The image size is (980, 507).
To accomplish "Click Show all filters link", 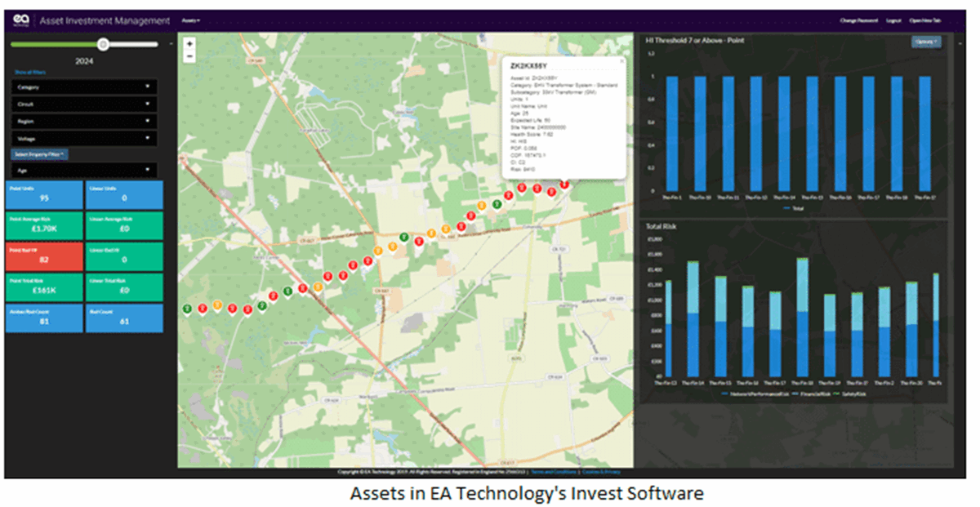I will pos(29,73).
